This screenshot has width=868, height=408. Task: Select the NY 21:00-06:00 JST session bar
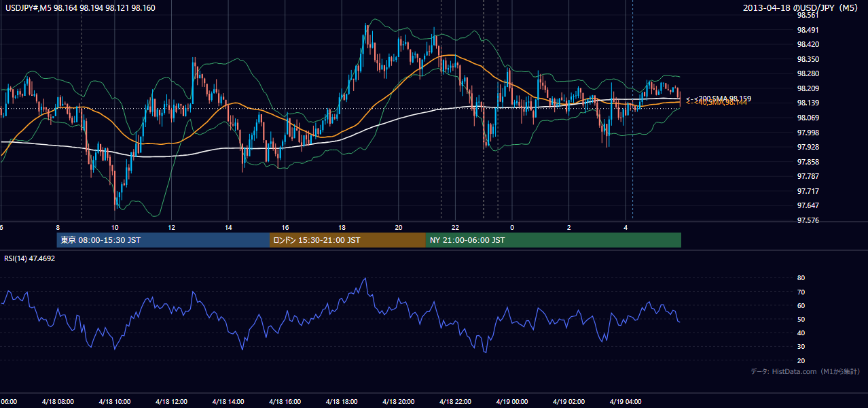[554, 240]
